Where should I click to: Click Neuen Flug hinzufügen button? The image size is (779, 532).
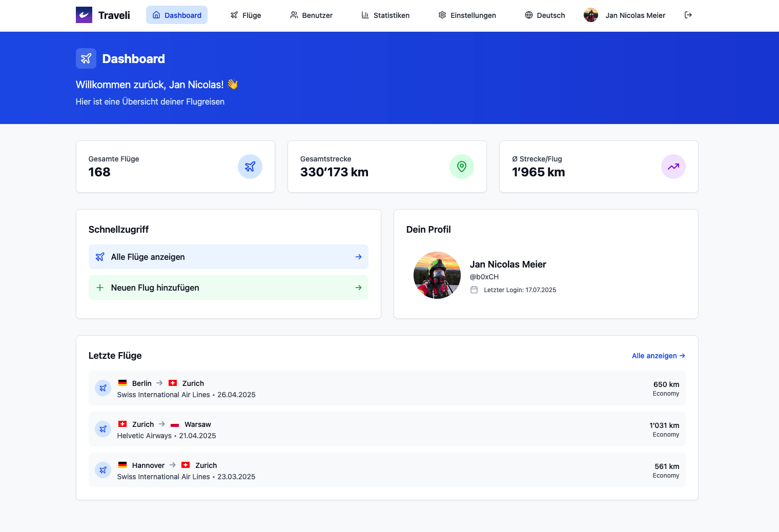click(228, 288)
